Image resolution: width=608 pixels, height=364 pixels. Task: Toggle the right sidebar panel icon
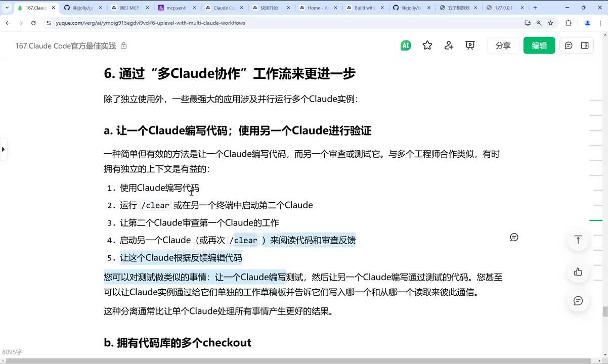pos(585,45)
